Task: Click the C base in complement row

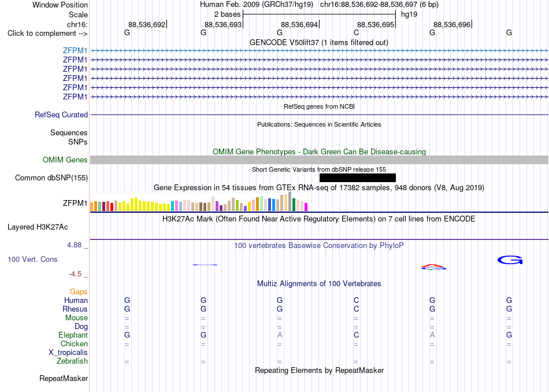Action: pyautogui.click(x=356, y=32)
